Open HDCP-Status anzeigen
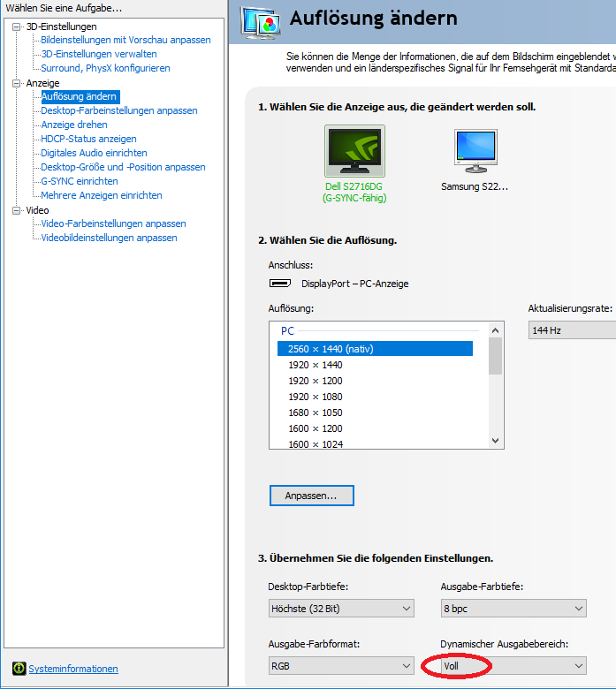Image resolution: width=616 pixels, height=689 pixels. pyautogui.click(x=88, y=139)
